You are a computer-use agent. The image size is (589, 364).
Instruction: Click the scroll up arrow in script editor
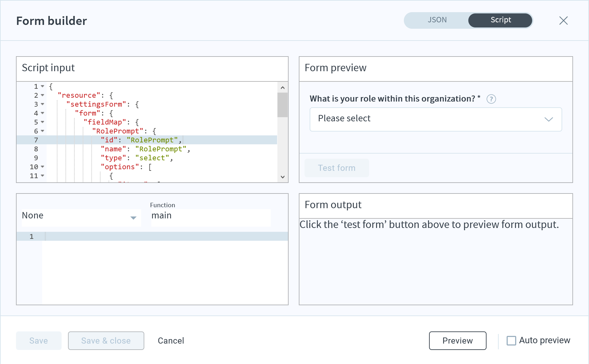point(283,87)
